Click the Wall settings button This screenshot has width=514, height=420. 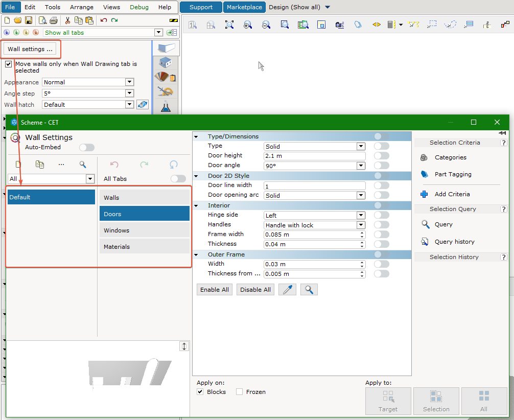click(30, 49)
